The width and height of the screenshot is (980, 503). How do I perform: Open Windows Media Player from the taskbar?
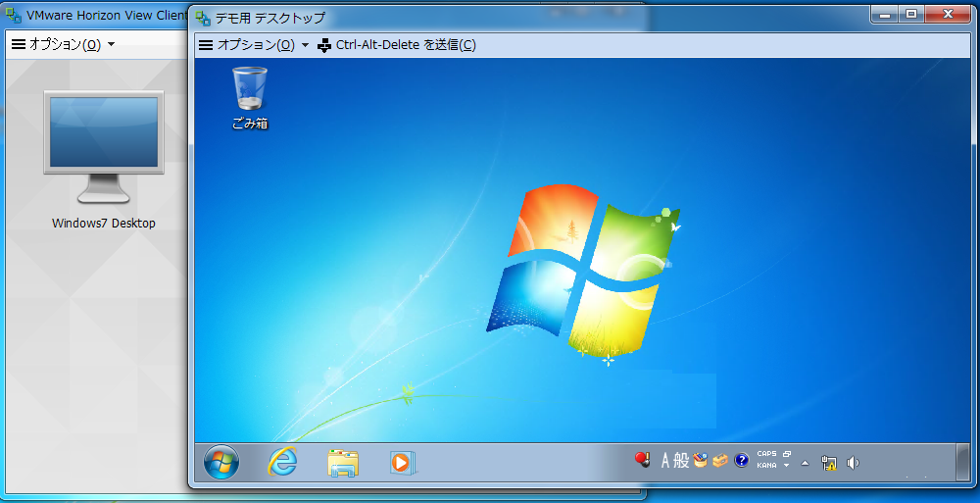403,463
